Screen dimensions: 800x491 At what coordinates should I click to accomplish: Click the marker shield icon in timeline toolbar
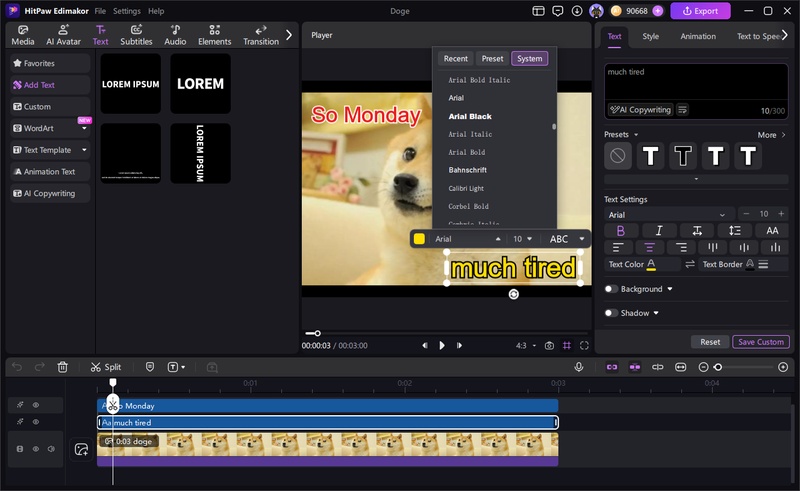tap(149, 367)
